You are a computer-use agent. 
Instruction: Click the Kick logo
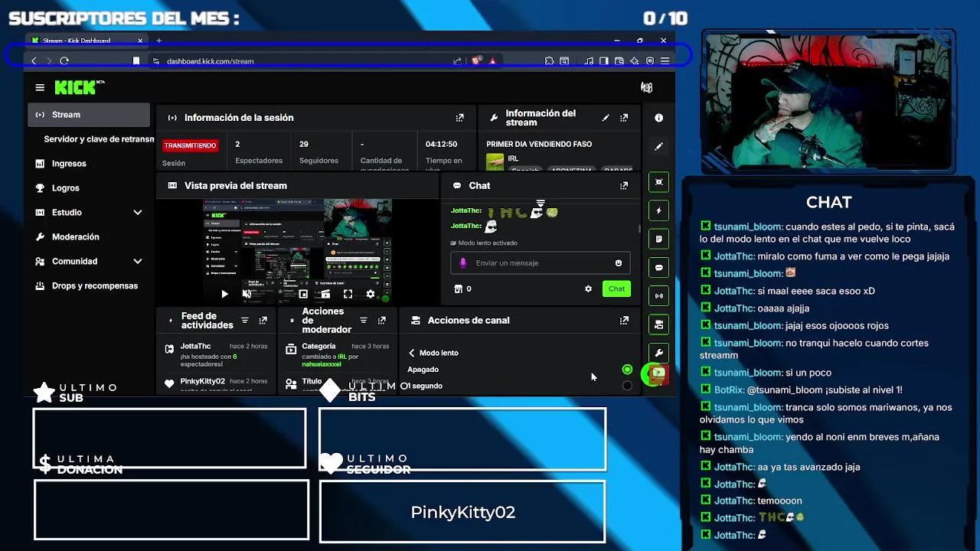pyautogui.click(x=79, y=87)
